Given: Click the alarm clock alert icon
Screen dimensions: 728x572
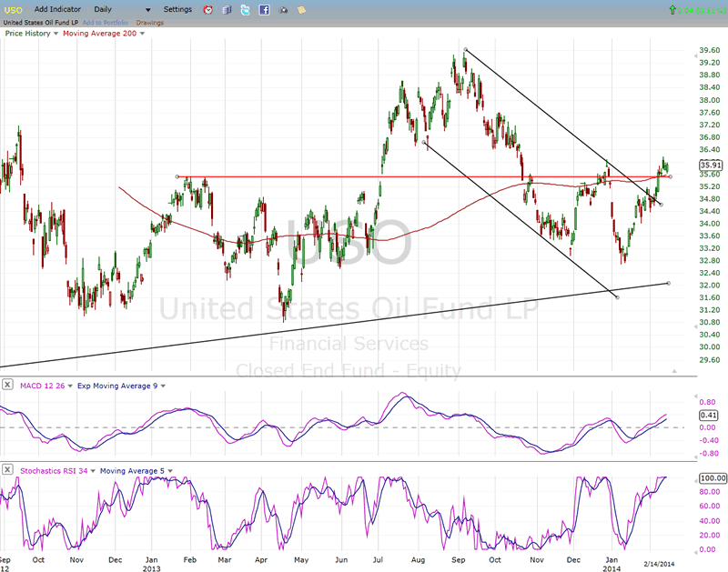Looking at the screenshot, I should [x=208, y=10].
